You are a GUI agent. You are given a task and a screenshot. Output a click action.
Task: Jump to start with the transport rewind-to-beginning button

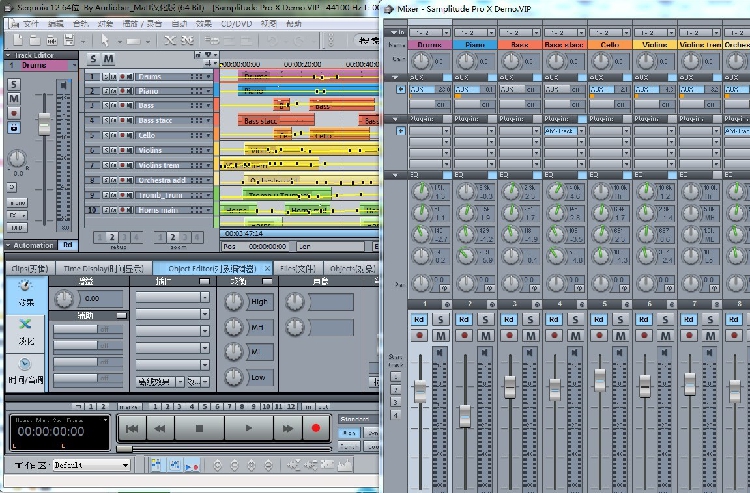click(132, 428)
